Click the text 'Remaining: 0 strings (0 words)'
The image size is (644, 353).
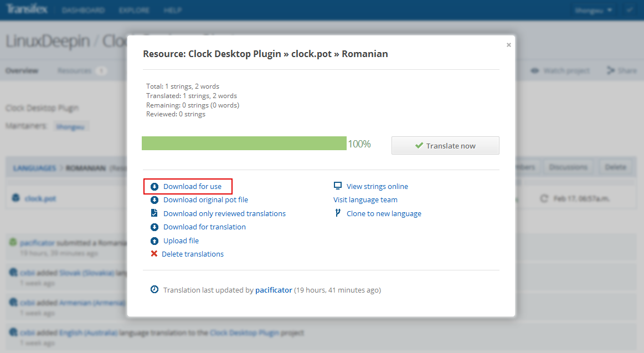(193, 105)
